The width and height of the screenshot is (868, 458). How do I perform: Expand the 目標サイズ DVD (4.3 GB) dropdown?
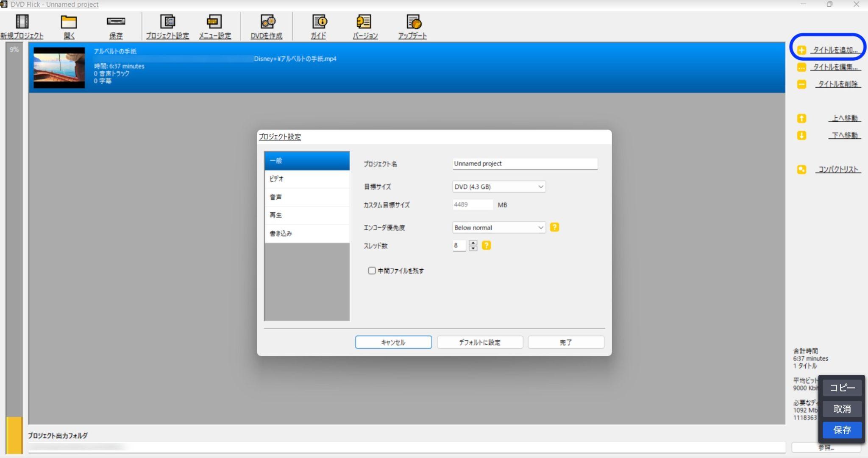[499, 187]
